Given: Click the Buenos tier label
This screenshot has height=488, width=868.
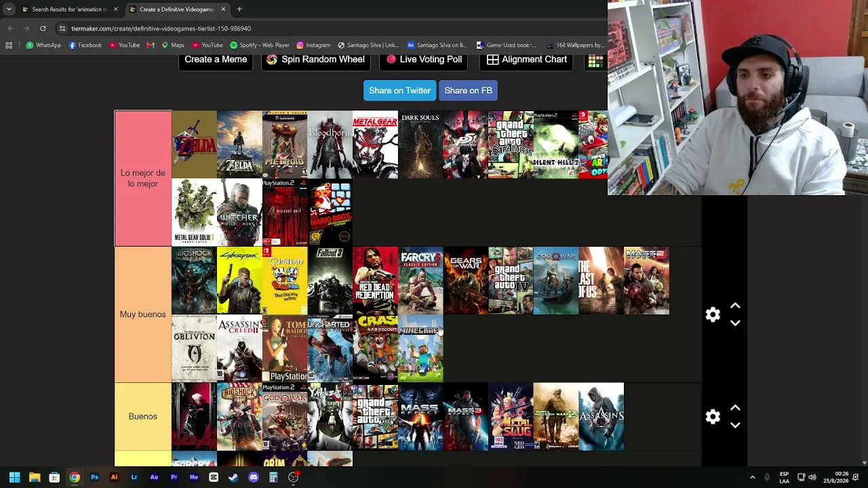Looking at the screenshot, I should [142, 416].
